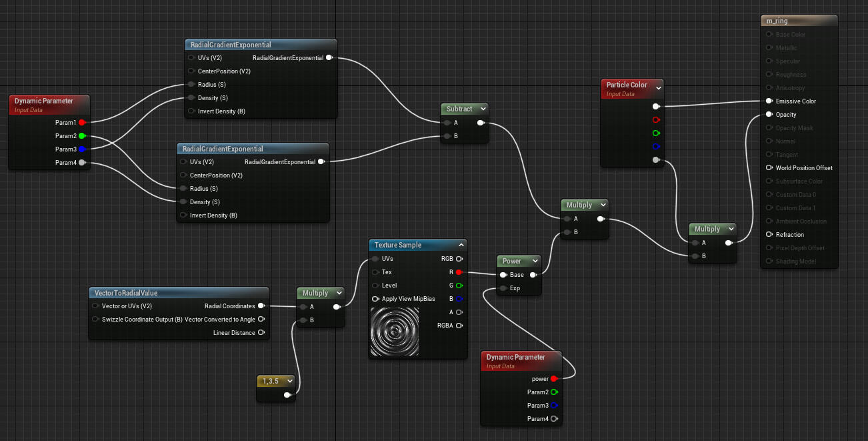Click the Opacity input pin on m_ring
Viewport: 868px width, 441px height.
point(769,115)
